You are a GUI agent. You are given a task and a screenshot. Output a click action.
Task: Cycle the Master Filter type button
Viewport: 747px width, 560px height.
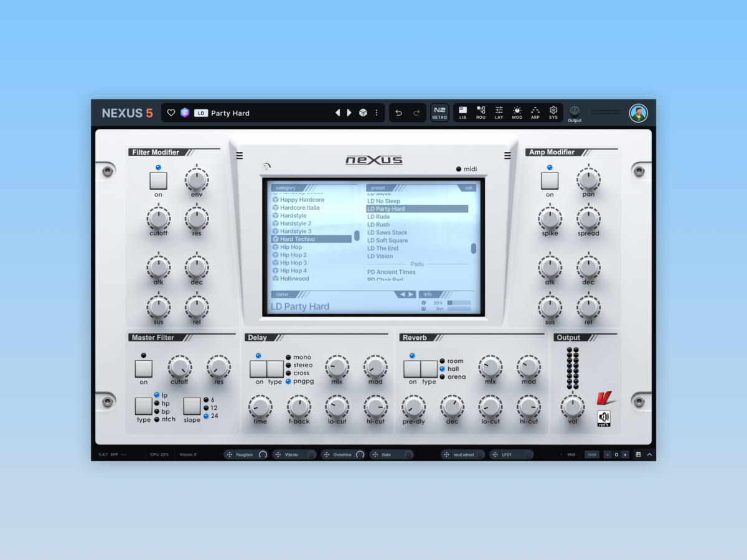144,406
